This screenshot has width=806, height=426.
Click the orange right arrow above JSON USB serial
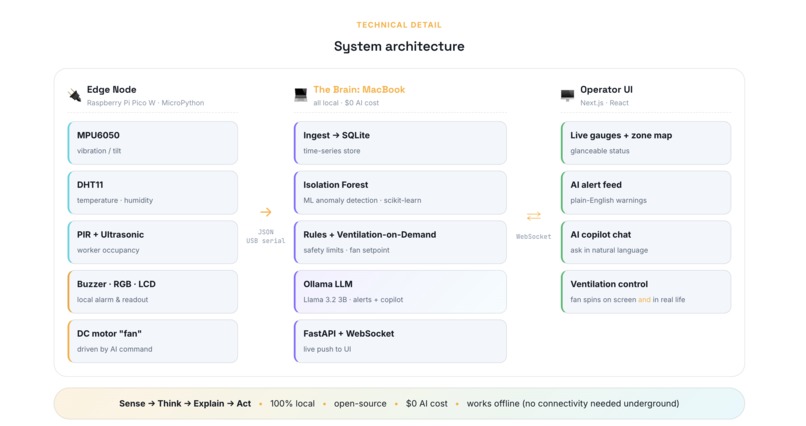coord(265,212)
